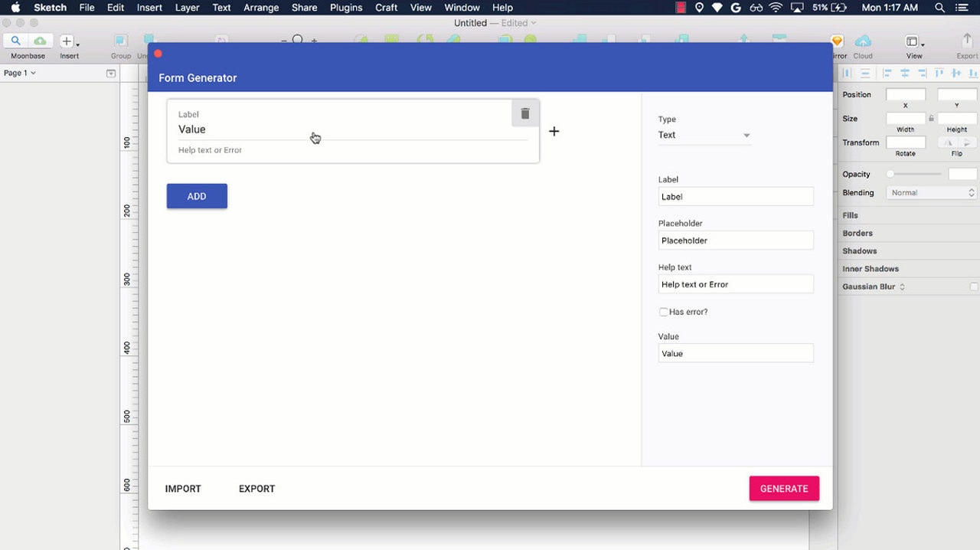Viewport: 980px width, 550px height.
Task: Open the Window menu
Action: 462,8
